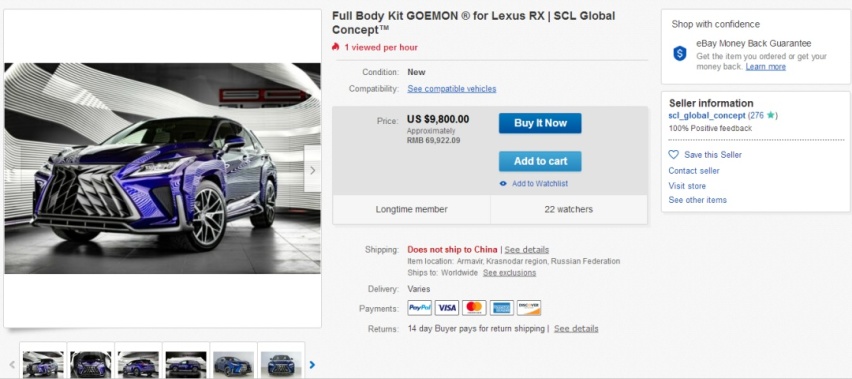This screenshot has width=852, height=379.
Task: Go back in the thumbnail strip with the left chevron
Action: (12, 364)
